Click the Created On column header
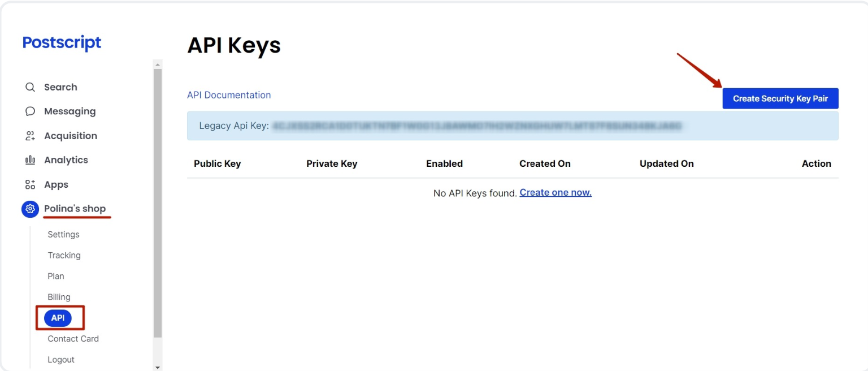 545,163
